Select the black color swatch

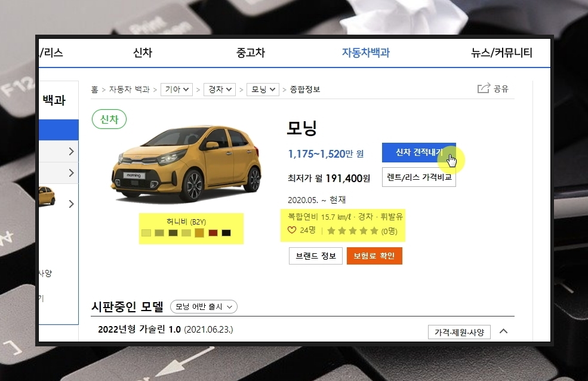pos(226,233)
